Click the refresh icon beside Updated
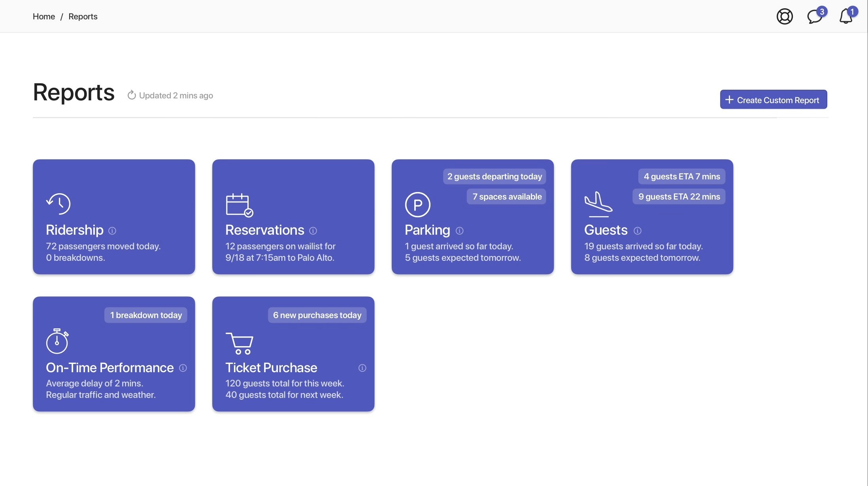This screenshot has height=486, width=868. click(x=132, y=95)
